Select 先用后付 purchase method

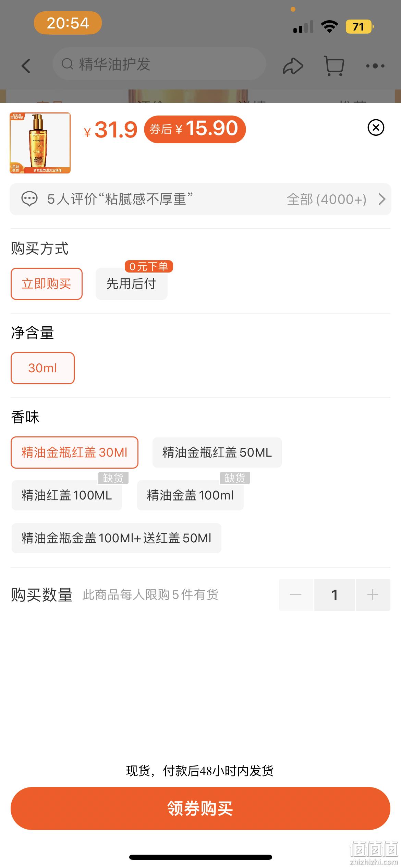click(132, 284)
